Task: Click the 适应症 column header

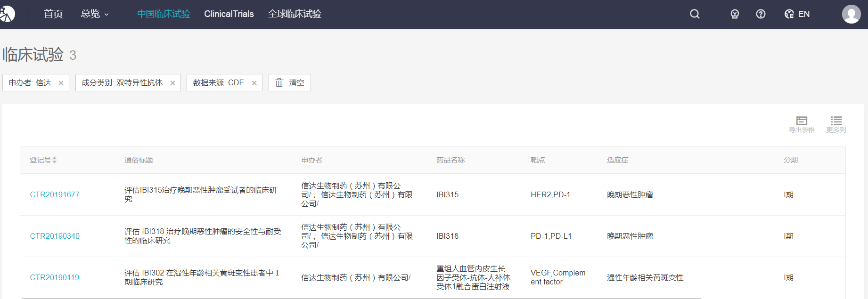Action: 617,160
